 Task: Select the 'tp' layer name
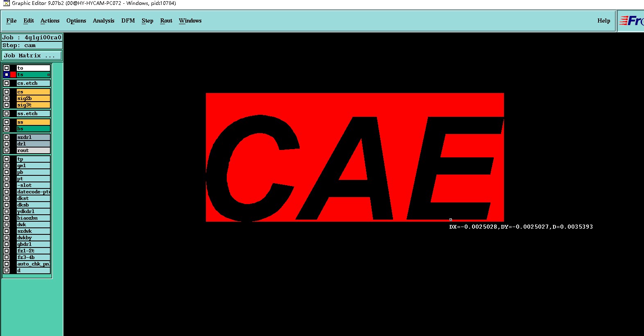pos(34,159)
